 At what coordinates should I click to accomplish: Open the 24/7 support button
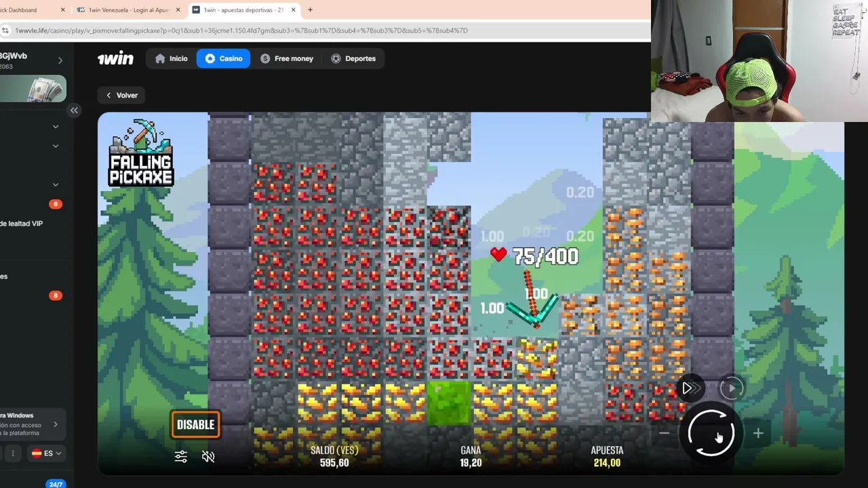[x=56, y=484]
